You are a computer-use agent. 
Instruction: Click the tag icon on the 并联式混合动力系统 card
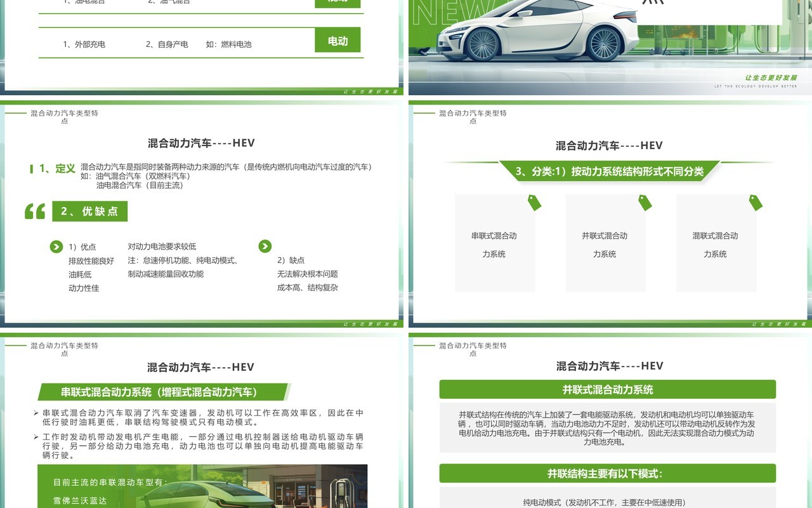point(645,203)
